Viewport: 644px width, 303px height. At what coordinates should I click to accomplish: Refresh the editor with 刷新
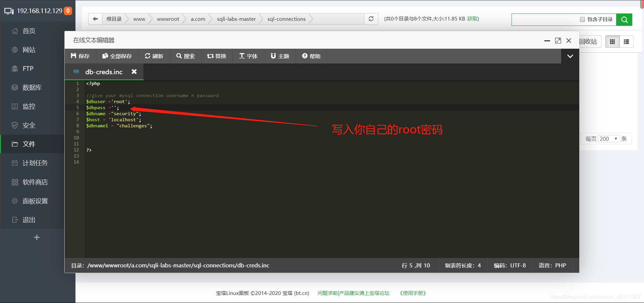click(x=154, y=56)
